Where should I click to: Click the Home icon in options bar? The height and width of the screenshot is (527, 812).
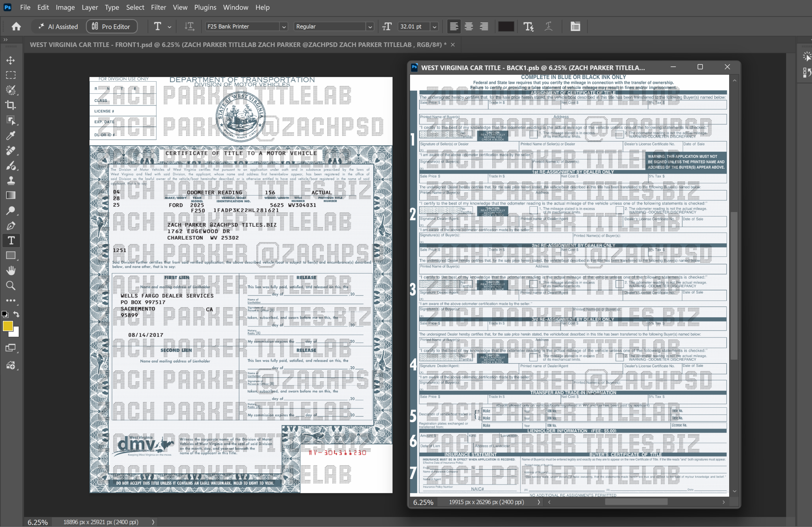(x=16, y=26)
